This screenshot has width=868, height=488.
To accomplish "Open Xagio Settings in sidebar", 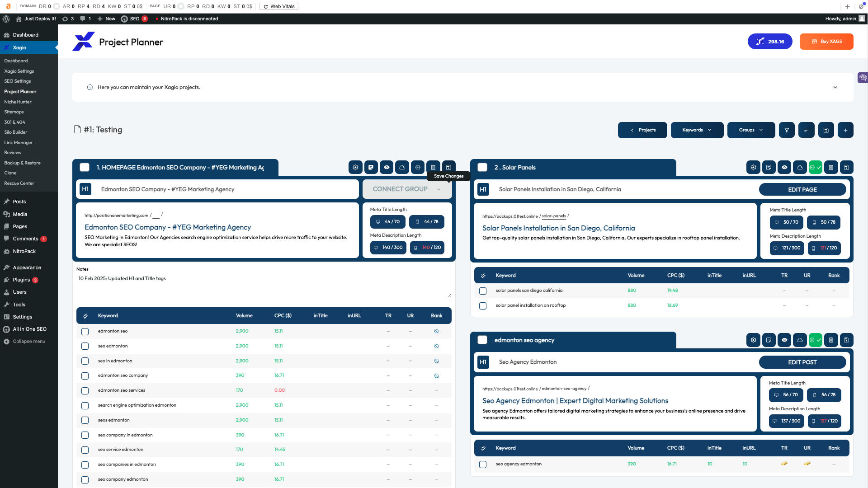I will pyautogui.click(x=19, y=71).
